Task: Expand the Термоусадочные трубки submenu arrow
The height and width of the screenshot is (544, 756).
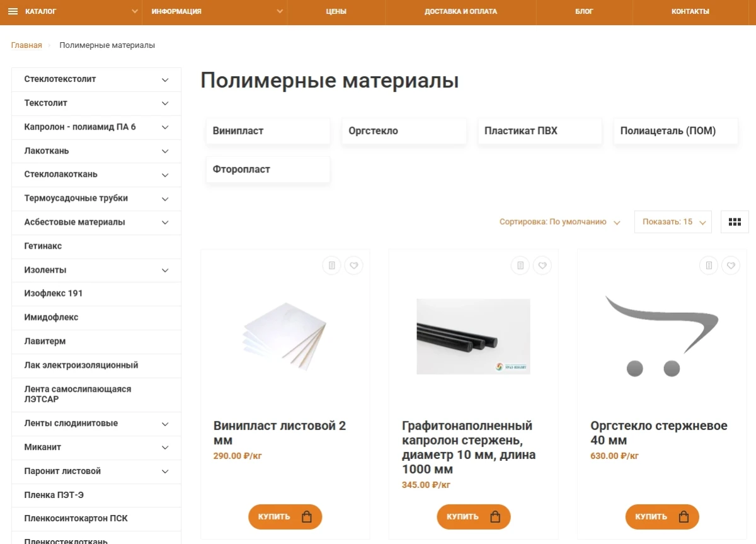Action: [x=165, y=198]
